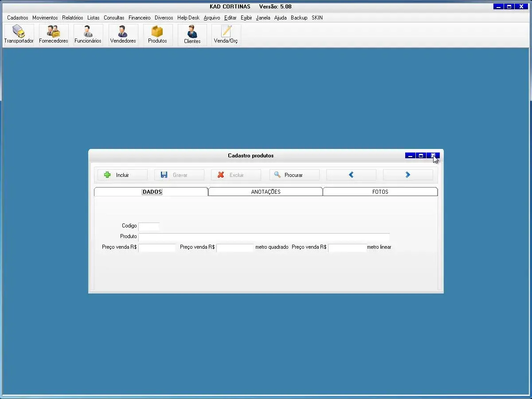The width and height of the screenshot is (532, 399).
Task: Go to next record with right arrow
Action: [408, 175]
